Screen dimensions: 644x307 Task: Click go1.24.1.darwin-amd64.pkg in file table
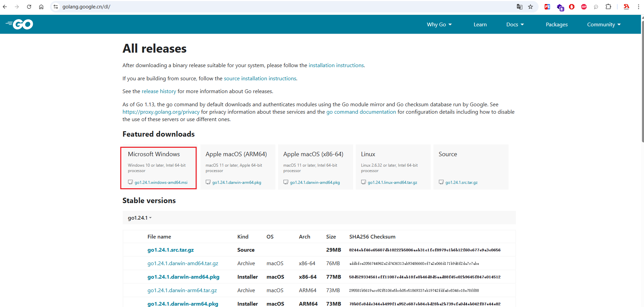[183, 277]
